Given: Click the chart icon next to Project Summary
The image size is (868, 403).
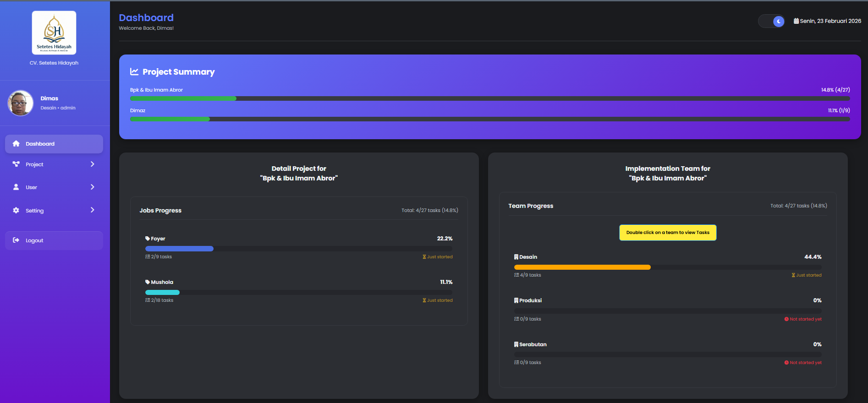Looking at the screenshot, I should [x=134, y=71].
